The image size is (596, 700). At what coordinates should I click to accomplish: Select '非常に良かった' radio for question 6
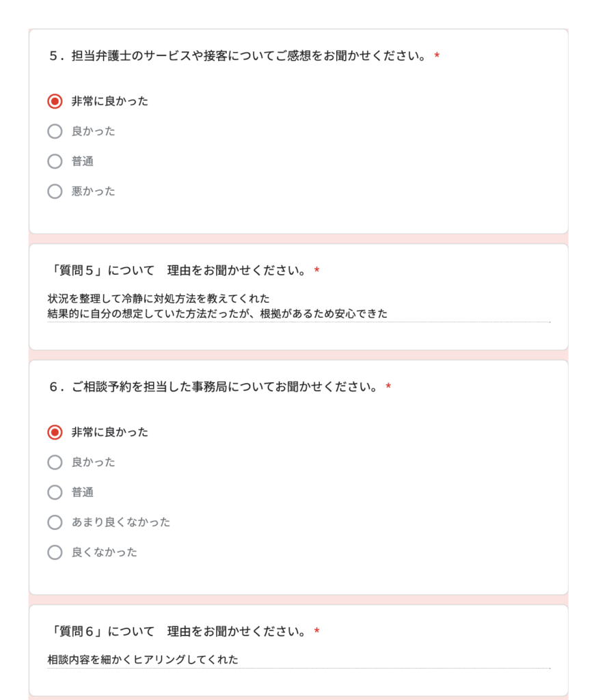[55, 432]
